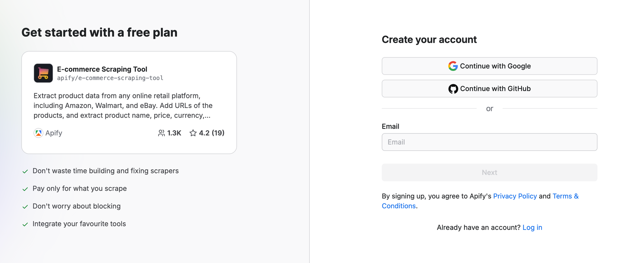Image resolution: width=644 pixels, height=263 pixels.
Task: Click the E-commerce Scraping Tool cart icon
Action: (43, 73)
